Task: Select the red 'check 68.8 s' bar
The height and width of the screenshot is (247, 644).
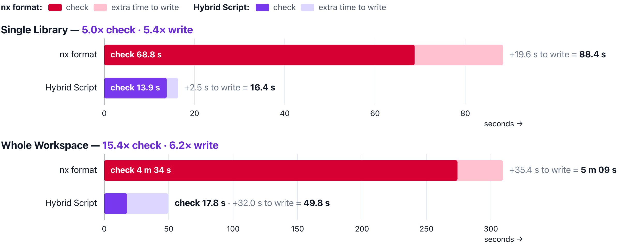Action: [259, 55]
